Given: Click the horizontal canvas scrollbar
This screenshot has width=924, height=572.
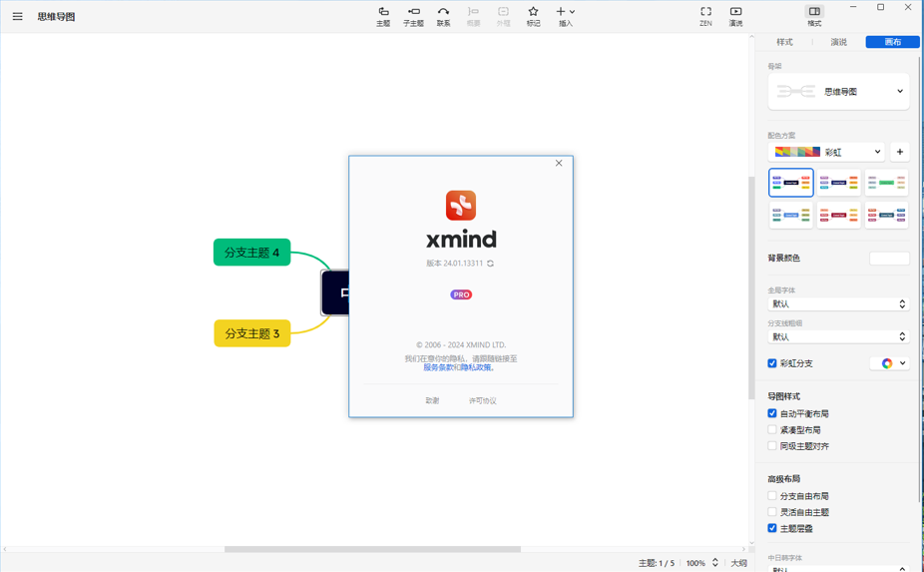Looking at the screenshot, I should [372, 549].
